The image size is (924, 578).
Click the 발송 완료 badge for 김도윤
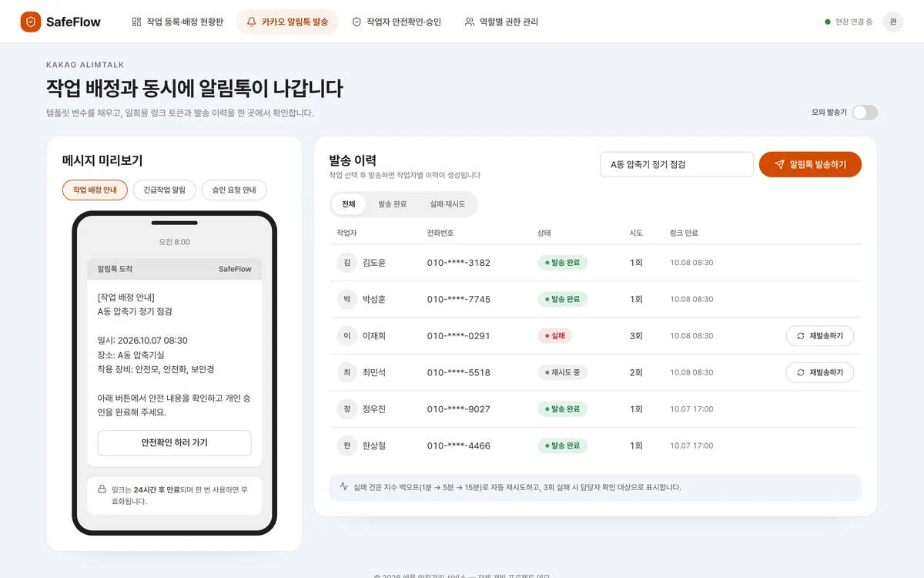coord(562,263)
